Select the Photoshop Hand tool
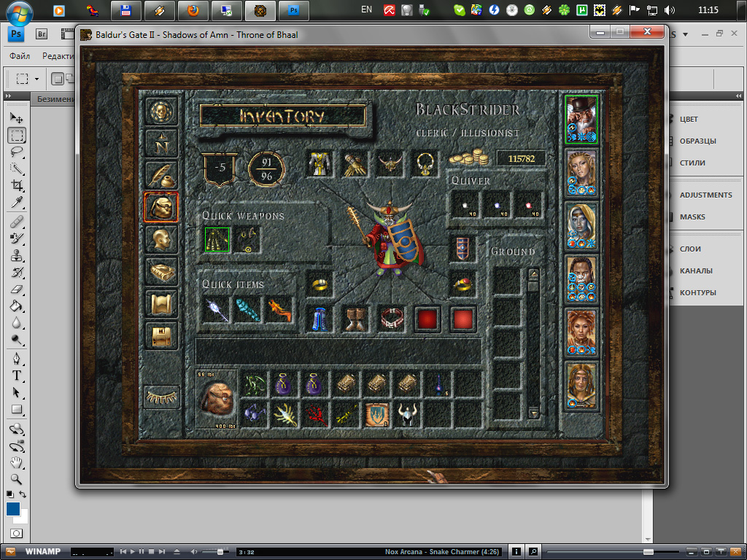 point(17,462)
